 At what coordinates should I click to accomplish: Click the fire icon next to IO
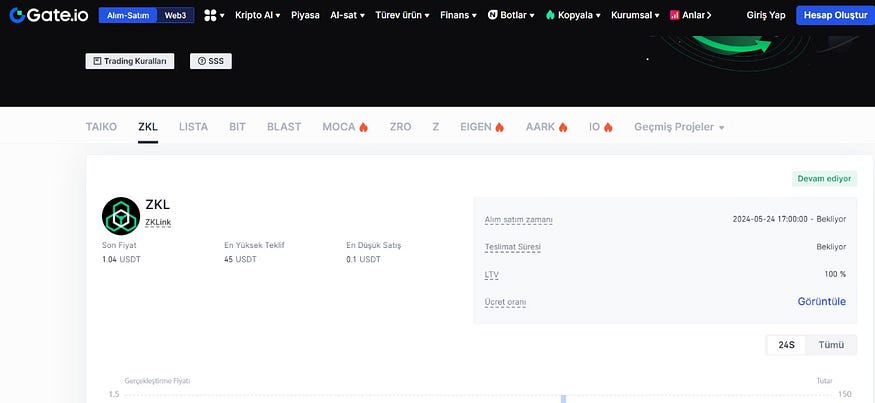tap(608, 127)
